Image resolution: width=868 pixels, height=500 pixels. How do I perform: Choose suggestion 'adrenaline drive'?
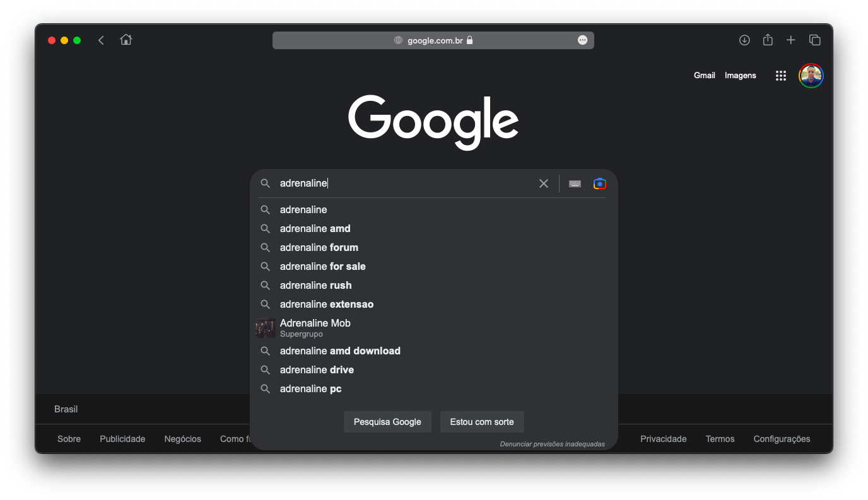(434, 370)
